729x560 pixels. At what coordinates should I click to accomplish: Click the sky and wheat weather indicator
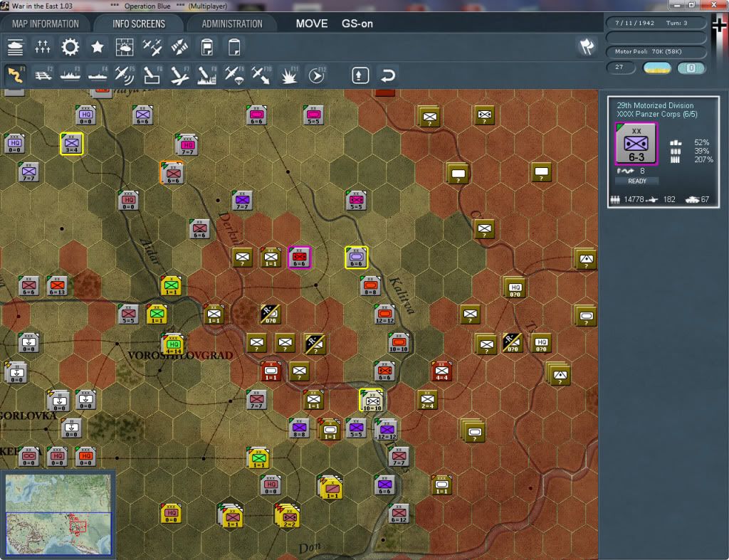[657, 68]
